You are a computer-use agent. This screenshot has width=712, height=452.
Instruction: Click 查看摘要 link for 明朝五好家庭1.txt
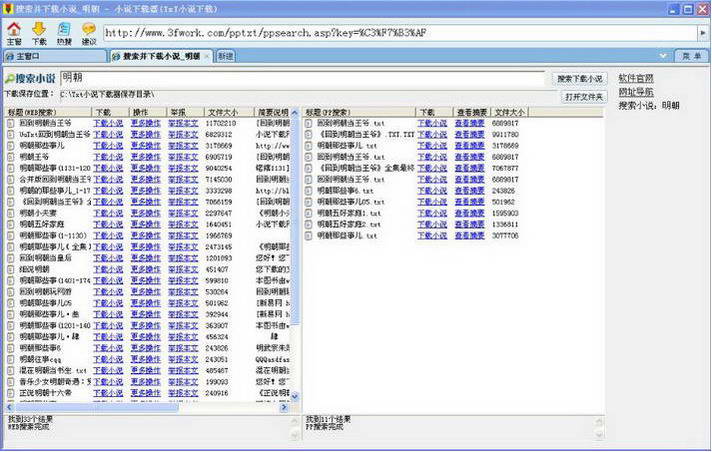coord(470,213)
